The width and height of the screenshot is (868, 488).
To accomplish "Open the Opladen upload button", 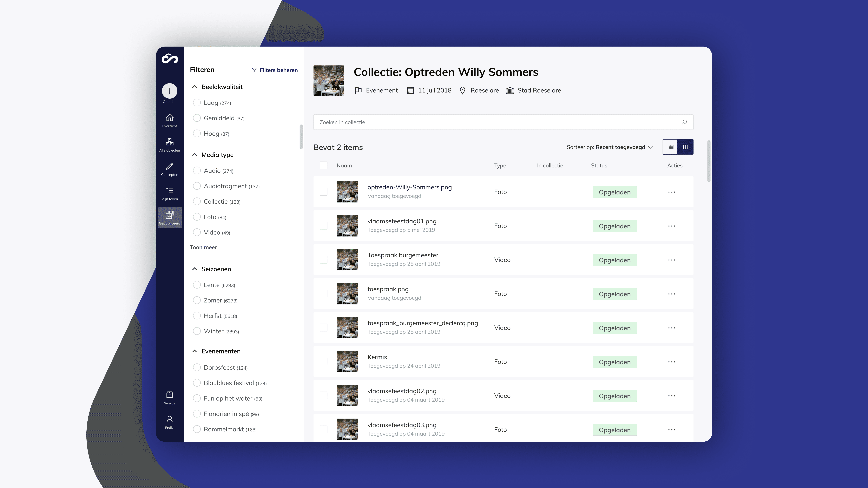I will tap(170, 91).
